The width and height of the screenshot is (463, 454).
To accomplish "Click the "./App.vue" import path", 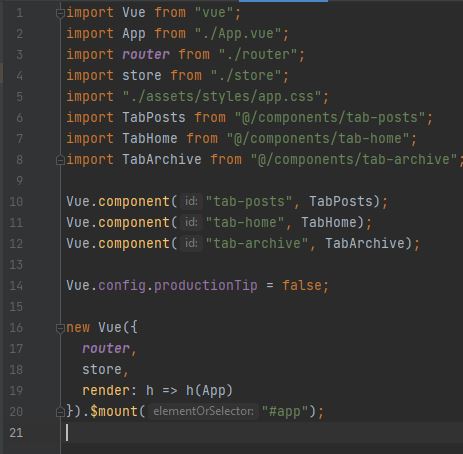I will pyautogui.click(x=238, y=34).
